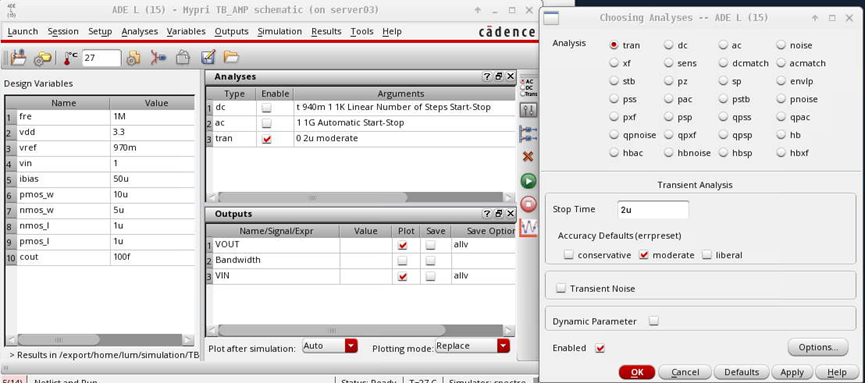Click the red netlist branch icon

click(x=158, y=57)
